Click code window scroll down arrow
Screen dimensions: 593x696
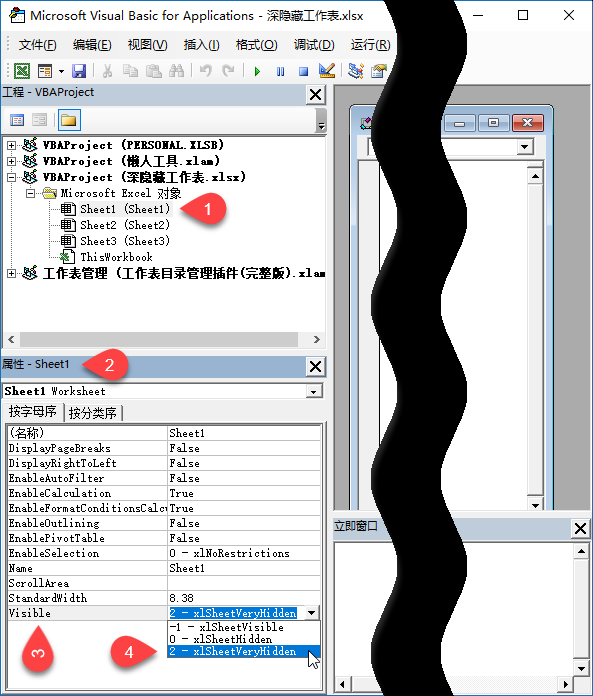[535, 505]
